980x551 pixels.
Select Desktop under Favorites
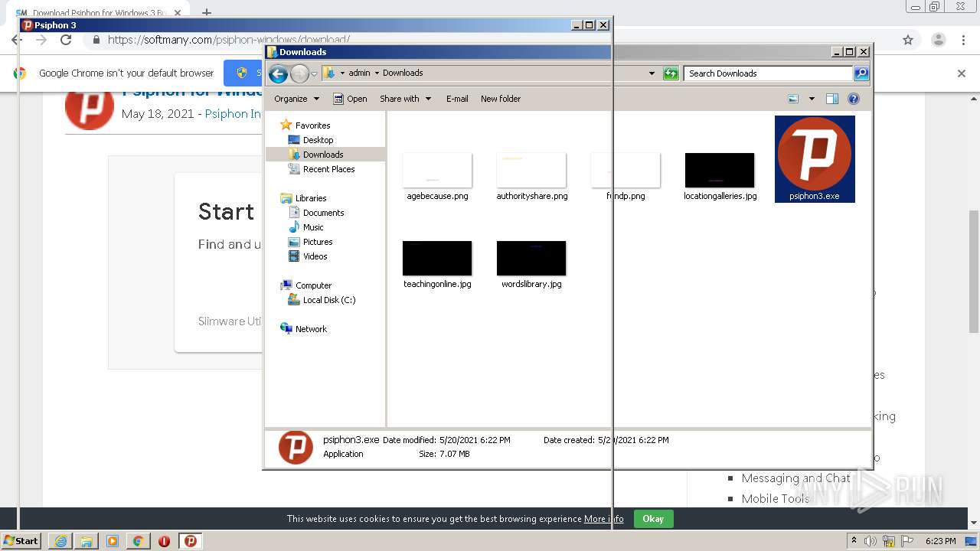pos(318,140)
